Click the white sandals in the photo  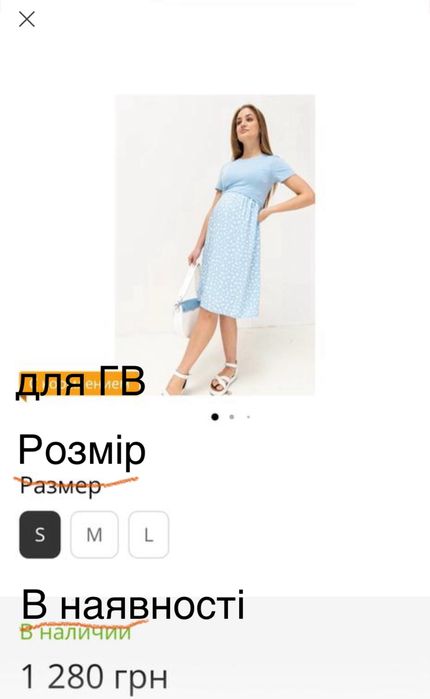tap(203, 379)
